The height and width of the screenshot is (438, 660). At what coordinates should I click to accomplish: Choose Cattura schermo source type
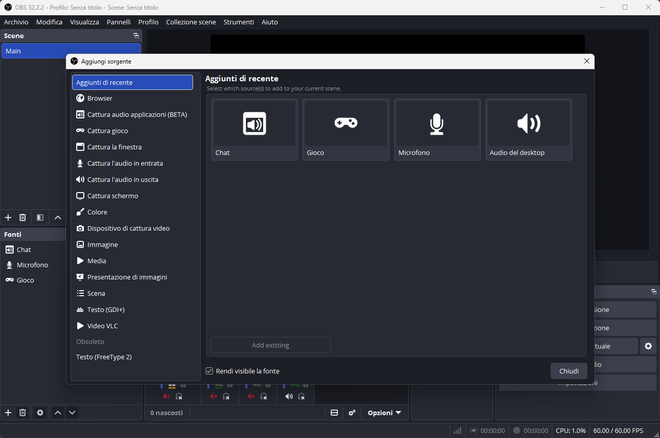pyautogui.click(x=132, y=196)
